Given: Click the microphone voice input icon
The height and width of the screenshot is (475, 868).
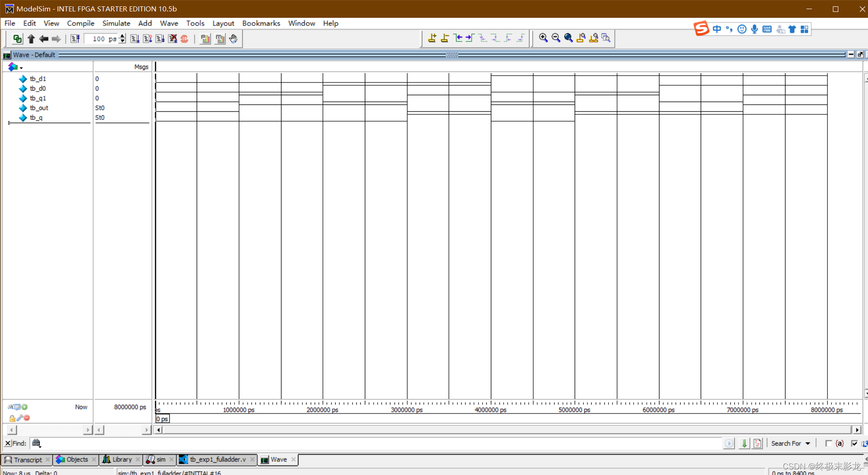Looking at the screenshot, I should click(754, 29).
